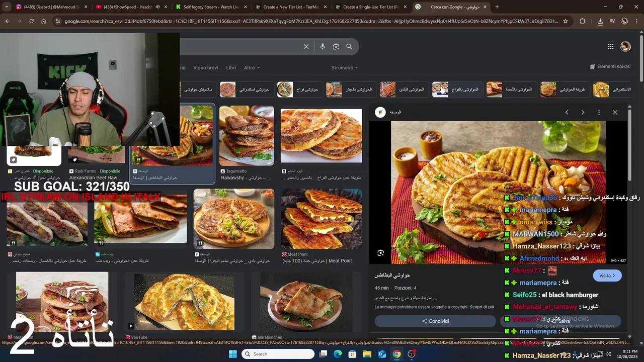Select الحواوشي باللحمة filter chip
The image size is (644, 362).
511,89
